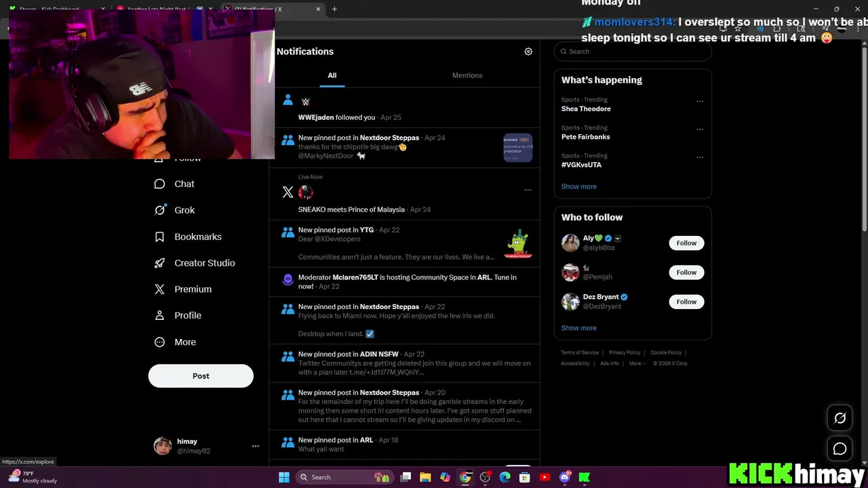The image size is (868, 488).
Task: Follow @Pemjah account
Action: pyautogui.click(x=686, y=272)
